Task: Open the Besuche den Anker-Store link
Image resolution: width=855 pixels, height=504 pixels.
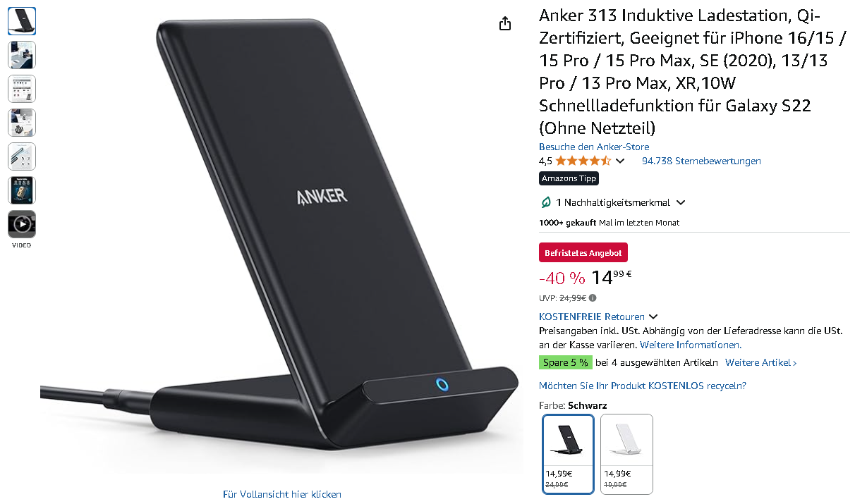Action: tap(594, 147)
